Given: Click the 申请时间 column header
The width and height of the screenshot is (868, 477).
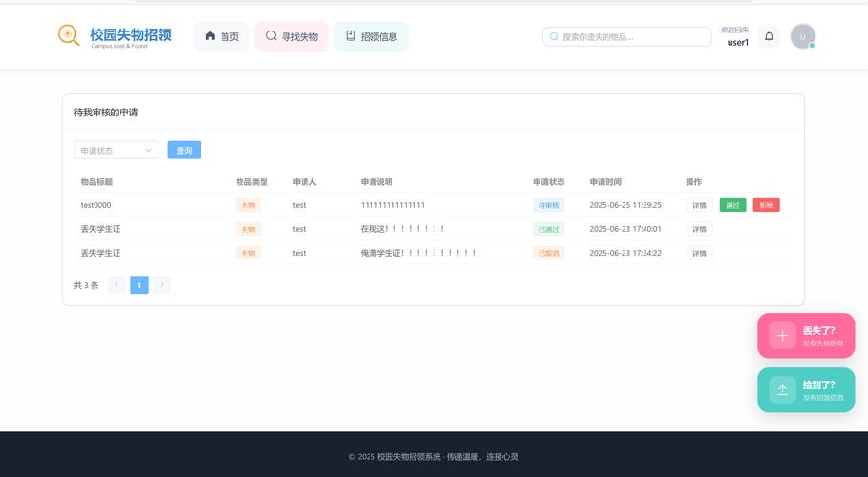Looking at the screenshot, I should (x=605, y=182).
